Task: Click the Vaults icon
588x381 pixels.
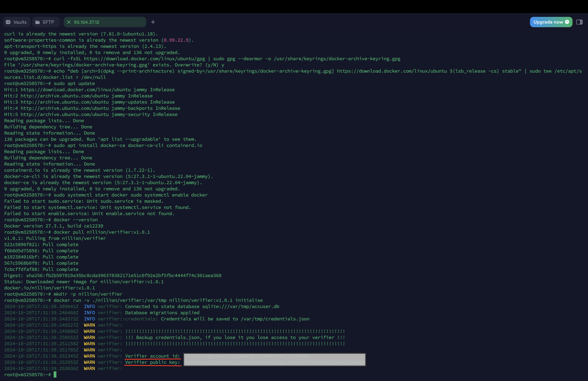Action: (8, 22)
